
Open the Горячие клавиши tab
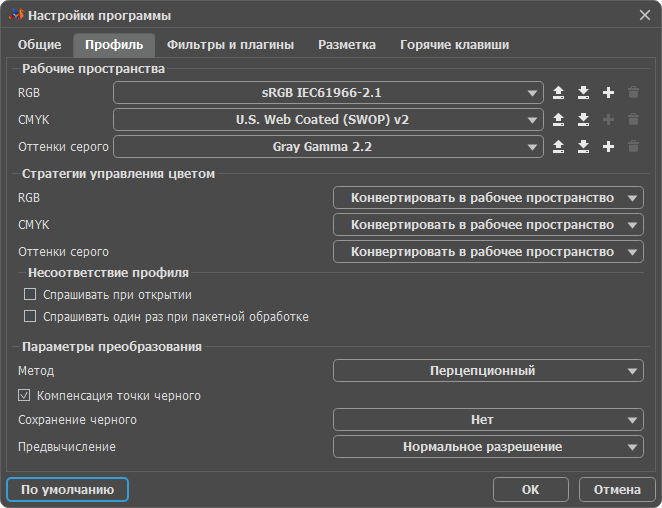454,45
